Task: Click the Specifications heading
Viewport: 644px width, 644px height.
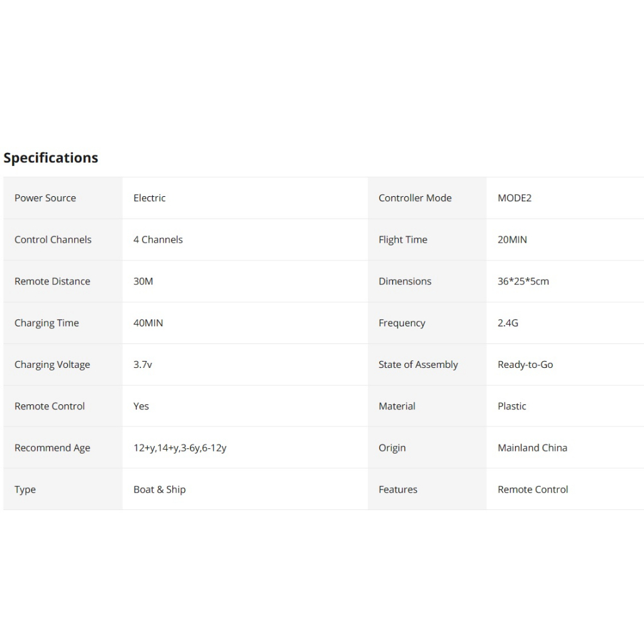Action: 51,158
